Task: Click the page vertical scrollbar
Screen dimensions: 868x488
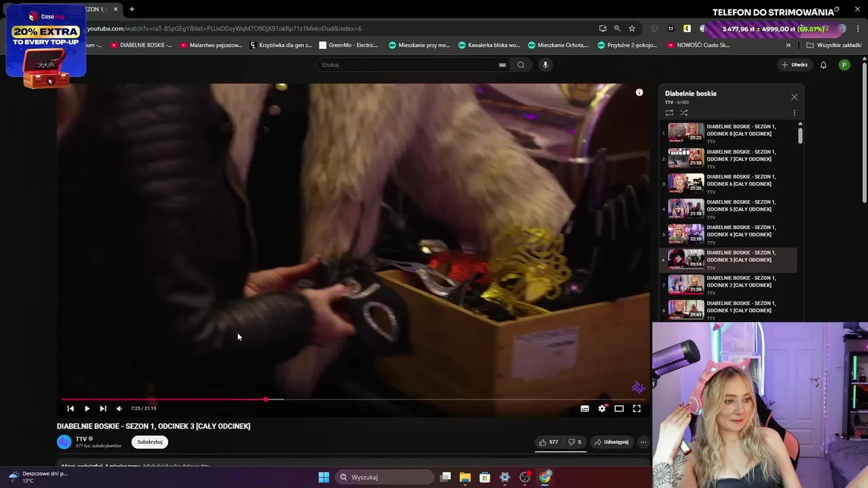Action: point(865,132)
